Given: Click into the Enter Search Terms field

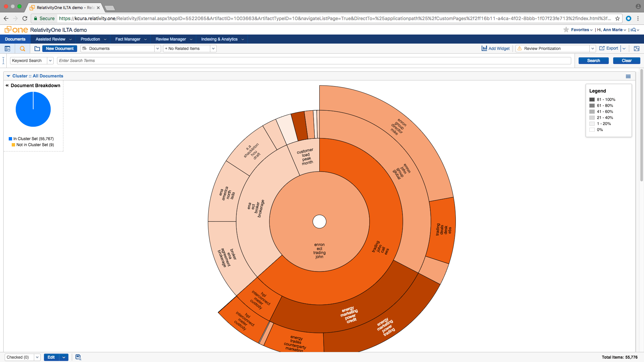Looking at the screenshot, I should coord(314,61).
